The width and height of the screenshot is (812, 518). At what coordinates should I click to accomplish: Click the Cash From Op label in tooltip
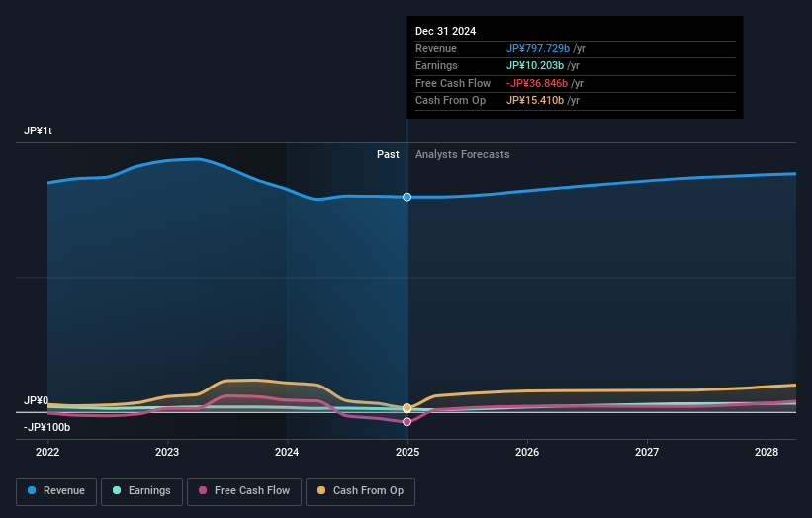tap(451, 100)
